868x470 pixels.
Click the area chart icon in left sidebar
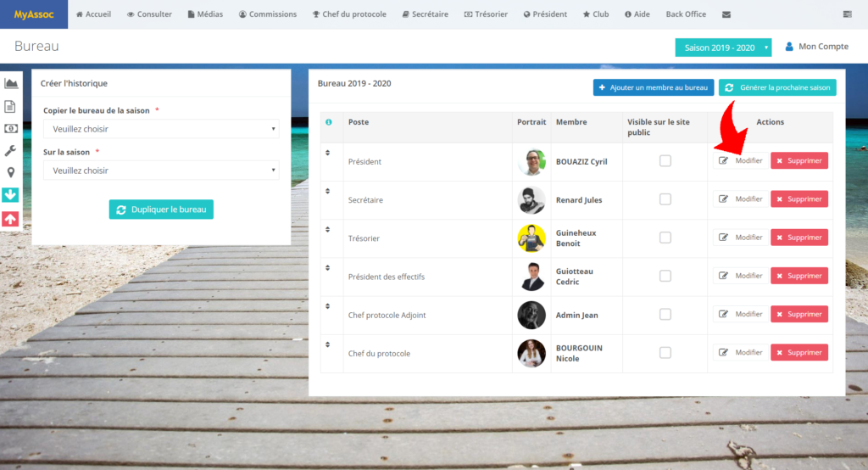click(x=11, y=83)
